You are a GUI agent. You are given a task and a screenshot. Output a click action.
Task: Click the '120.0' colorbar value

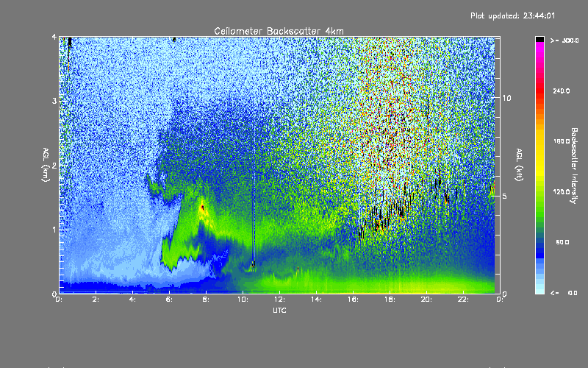(562, 192)
